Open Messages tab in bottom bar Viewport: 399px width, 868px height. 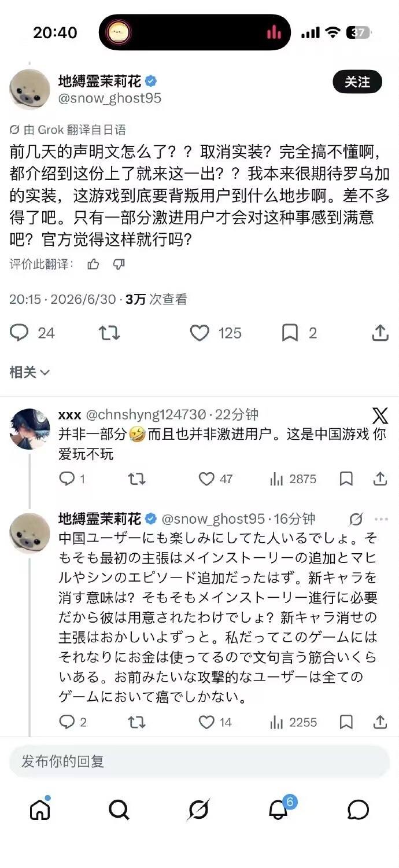click(x=358, y=810)
